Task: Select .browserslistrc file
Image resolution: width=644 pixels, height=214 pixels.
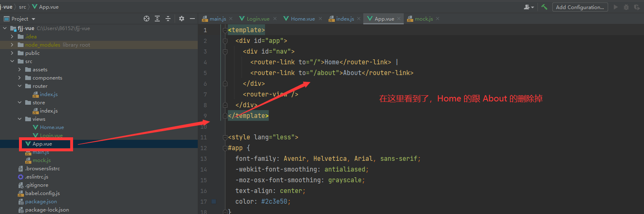Action: [x=42, y=169]
